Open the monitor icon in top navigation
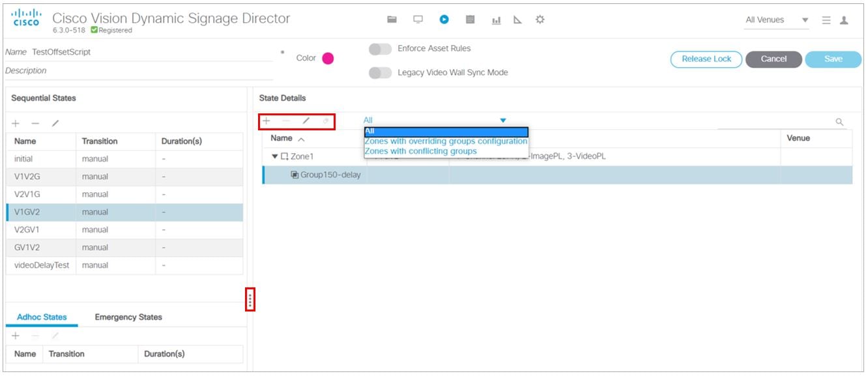868x376 pixels. click(418, 20)
